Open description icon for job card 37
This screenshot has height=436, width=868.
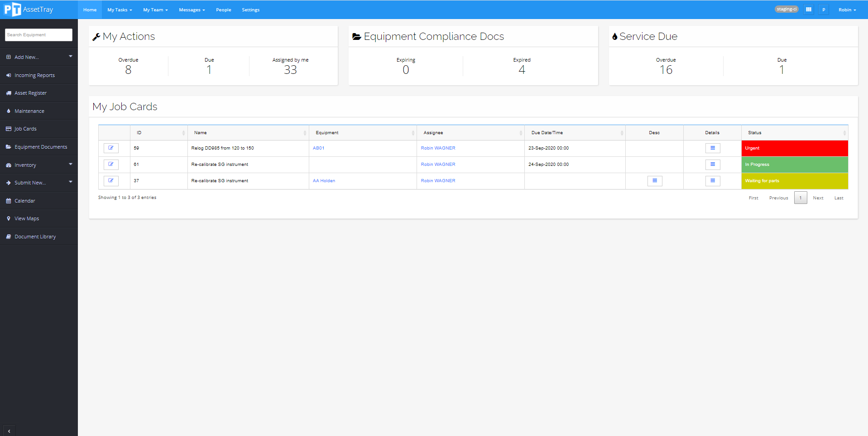pos(654,181)
